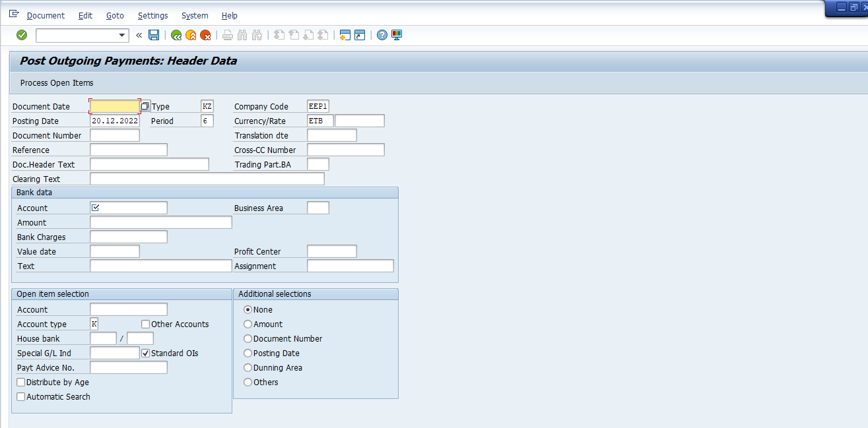Click the Create New Session icon
The image size is (868, 428).
coord(345,35)
